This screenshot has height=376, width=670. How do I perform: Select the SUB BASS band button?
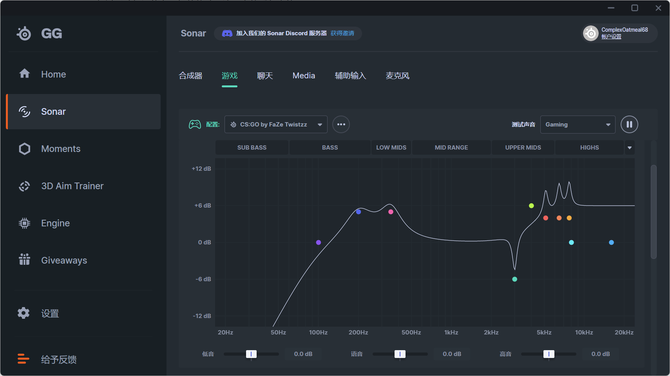pyautogui.click(x=252, y=147)
